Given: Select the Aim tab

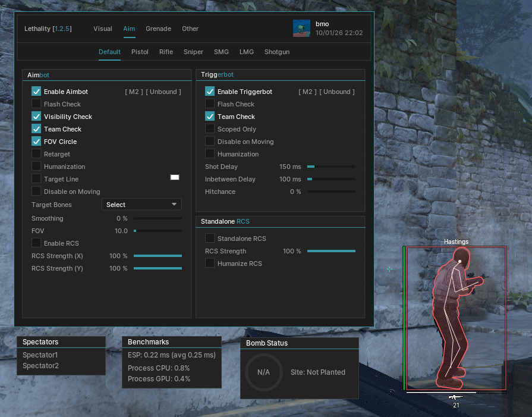Looking at the screenshot, I should pyautogui.click(x=129, y=29).
